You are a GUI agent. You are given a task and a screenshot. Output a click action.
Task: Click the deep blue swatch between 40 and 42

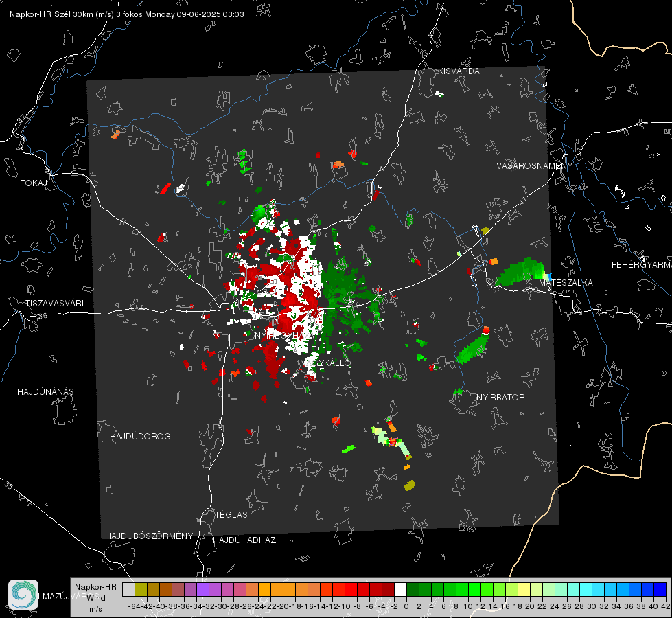point(660,589)
